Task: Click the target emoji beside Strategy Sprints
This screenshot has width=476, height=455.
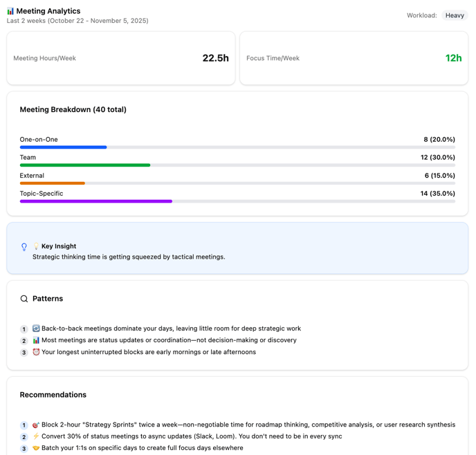Action: [x=36, y=425]
